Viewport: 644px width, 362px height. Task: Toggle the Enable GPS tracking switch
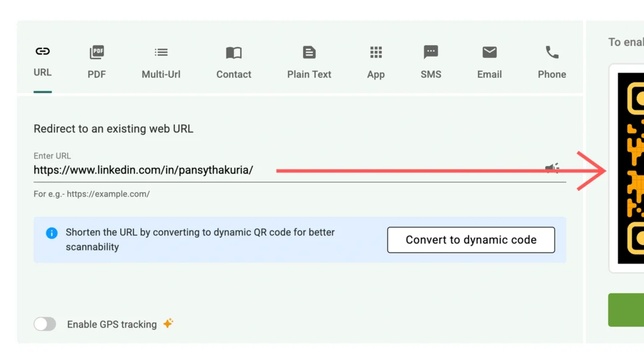(x=45, y=324)
